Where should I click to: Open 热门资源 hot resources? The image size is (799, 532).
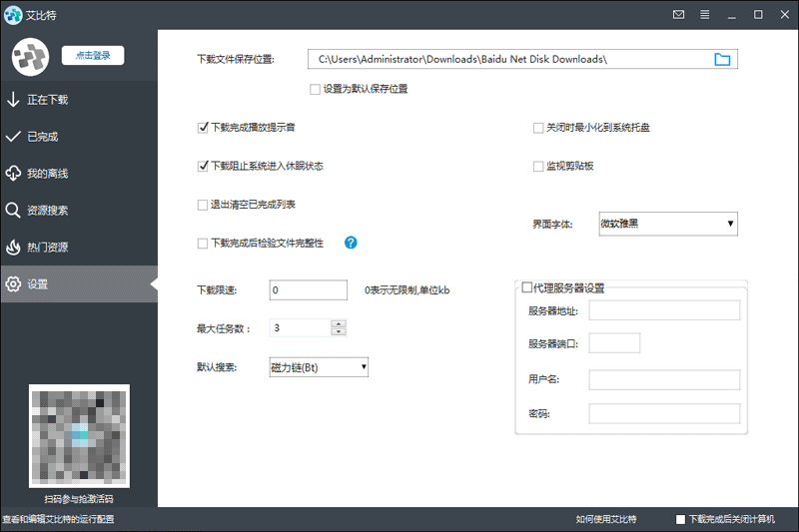pos(79,248)
